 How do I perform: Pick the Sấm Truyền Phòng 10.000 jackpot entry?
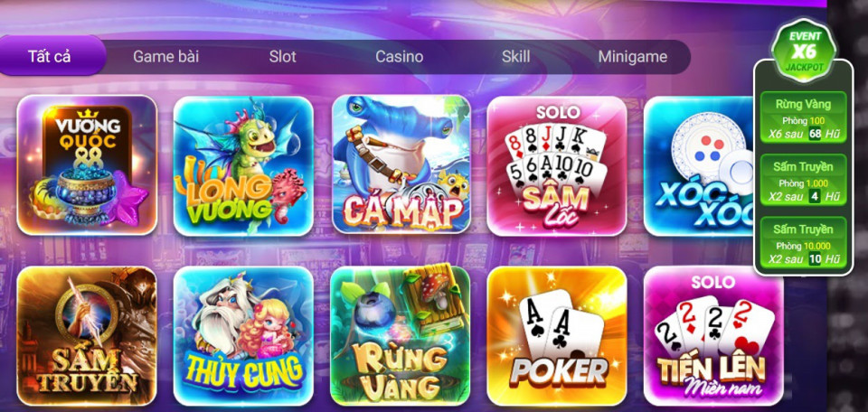click(803, 243)
